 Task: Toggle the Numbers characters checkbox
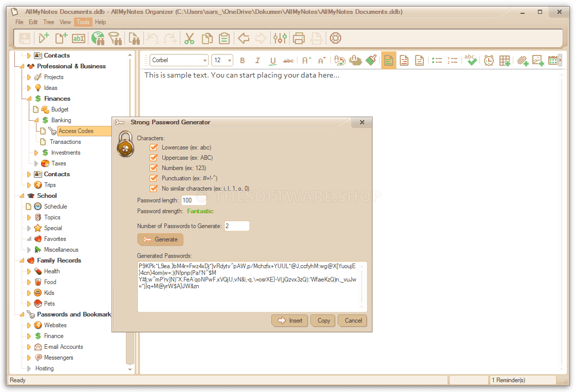coord(154,169)
